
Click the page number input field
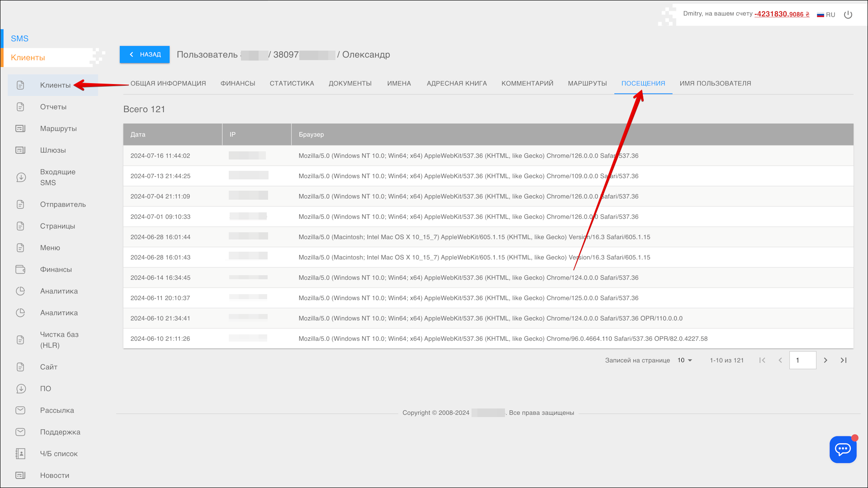point(802,360)
